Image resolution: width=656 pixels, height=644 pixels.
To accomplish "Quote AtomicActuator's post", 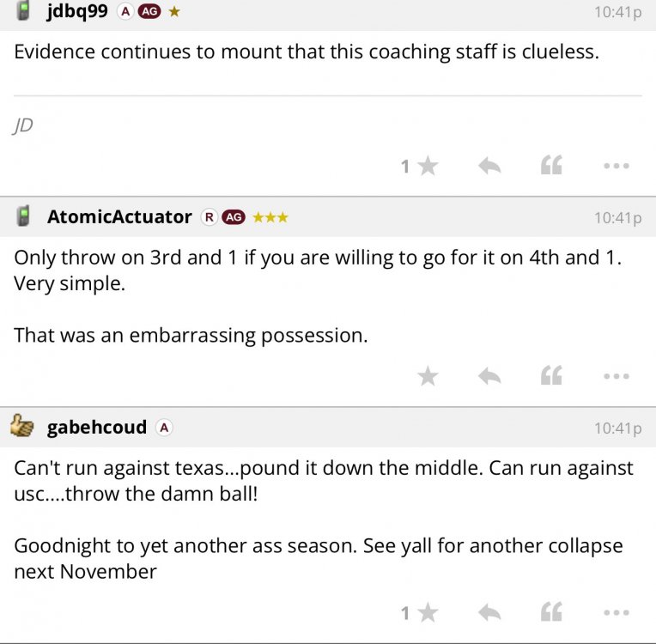I will click(551, 376).
